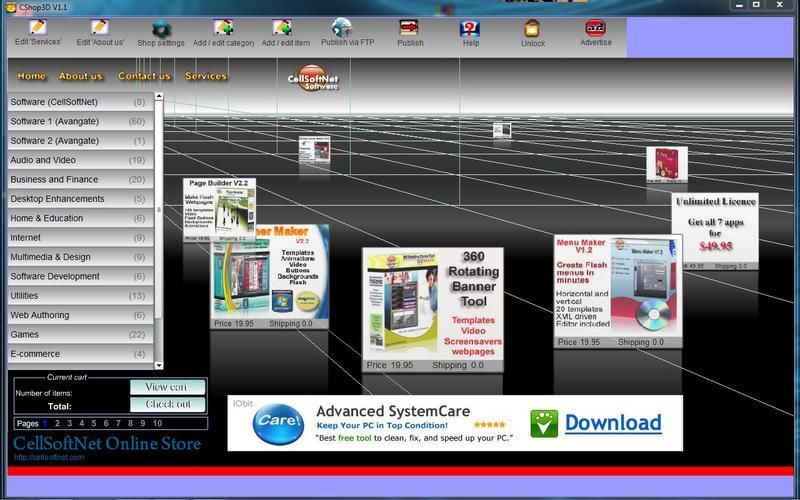Select Software (CellSoftNet) category
The image size is (800, 500).
(x=81, y=102)
